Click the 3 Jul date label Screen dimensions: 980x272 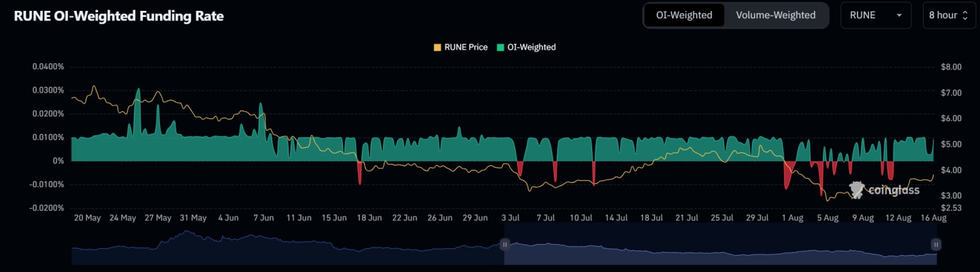pos(511,218)
